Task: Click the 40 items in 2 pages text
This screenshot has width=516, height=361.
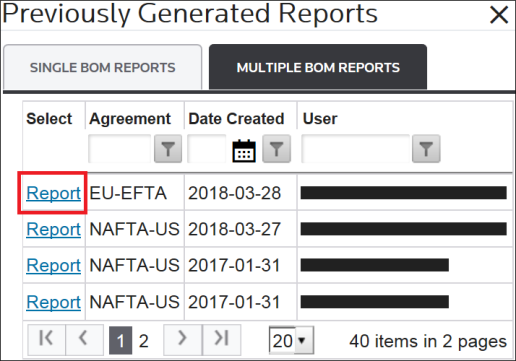Action: point(428,341)
